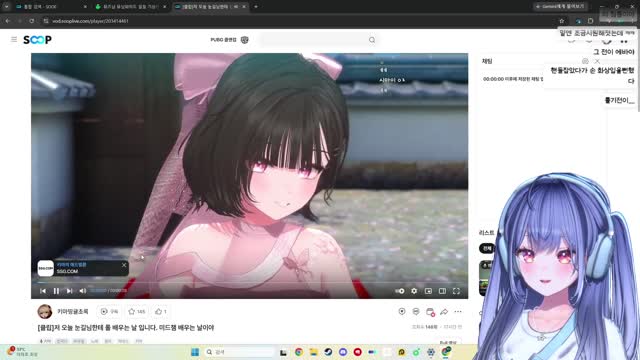Enter fullscreen video mode

pos(456,291)
